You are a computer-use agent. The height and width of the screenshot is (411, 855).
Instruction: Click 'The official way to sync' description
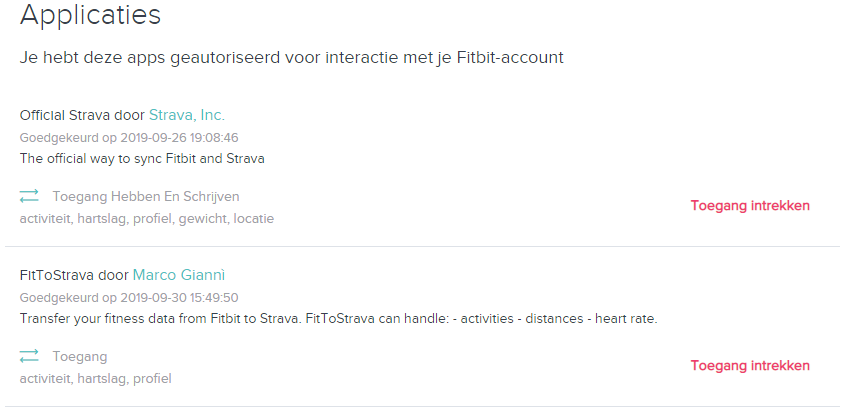[x=142, y=158]
